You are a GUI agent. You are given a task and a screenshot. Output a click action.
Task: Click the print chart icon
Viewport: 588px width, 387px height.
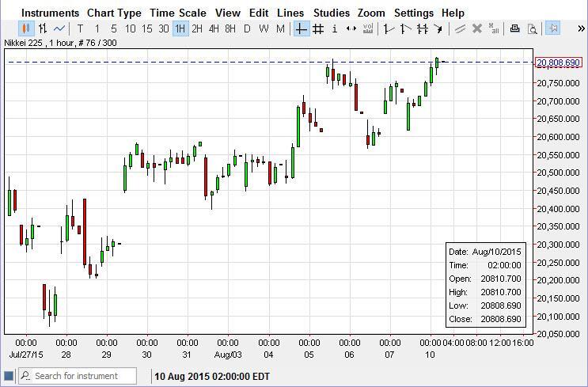coord(515,29)
